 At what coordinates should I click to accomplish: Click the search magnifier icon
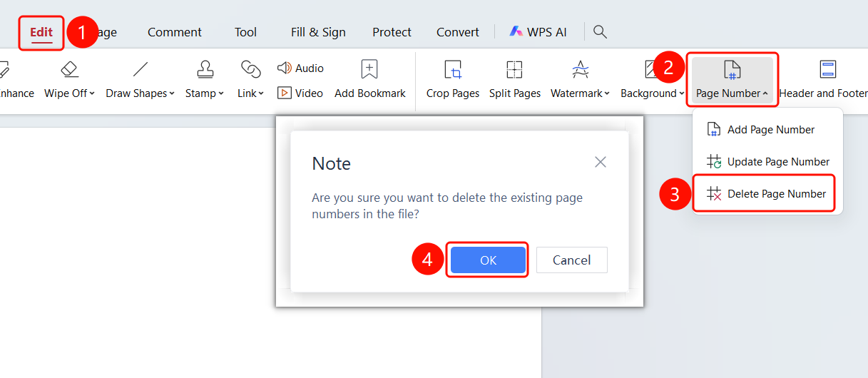[x=601, y=31]
